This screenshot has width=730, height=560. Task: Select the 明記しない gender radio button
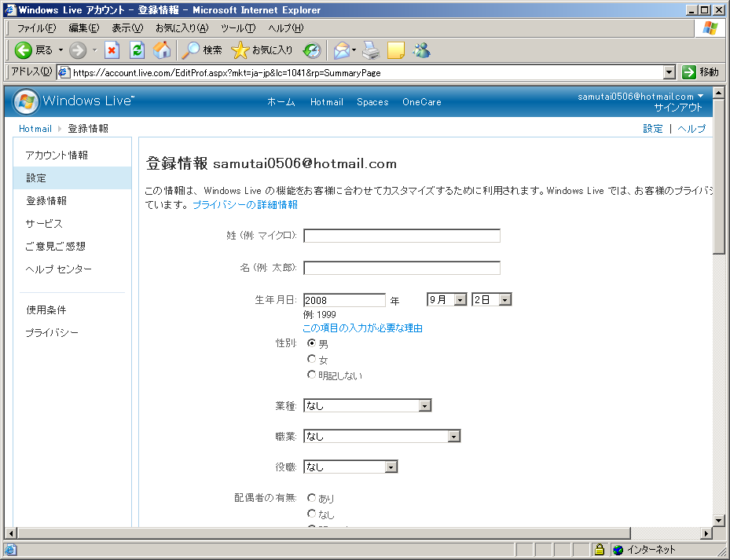click(x=311, y=375)
